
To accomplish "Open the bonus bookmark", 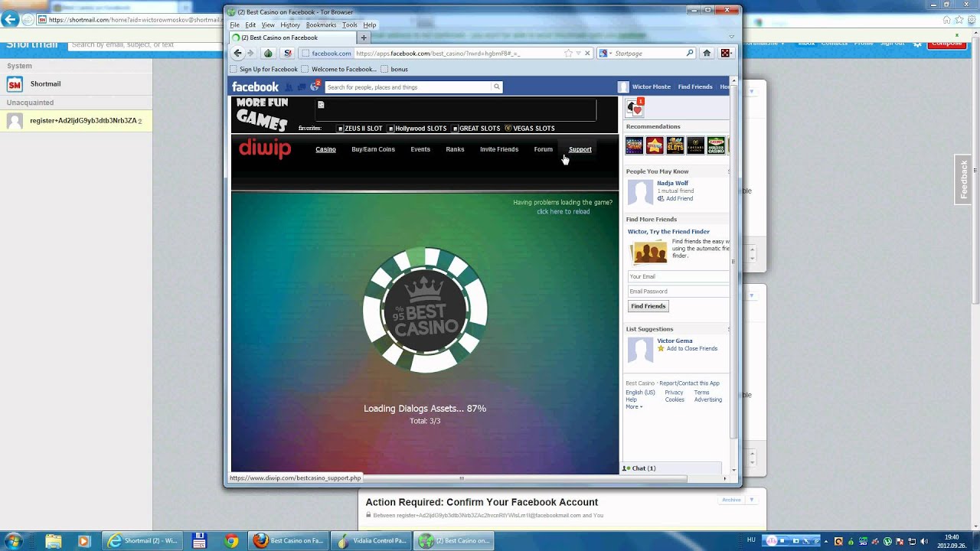I will pyautogui.click(x=394, y=70).
